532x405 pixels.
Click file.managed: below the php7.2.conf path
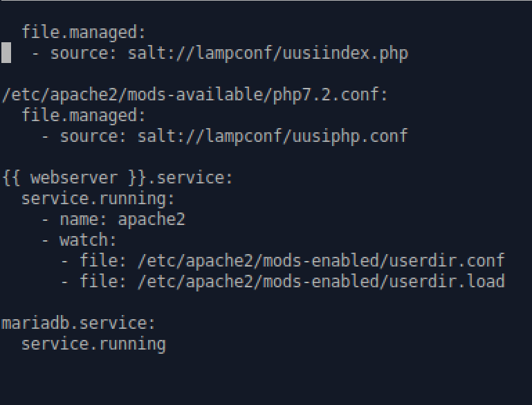pyautogui.click(x=84, y=116)
